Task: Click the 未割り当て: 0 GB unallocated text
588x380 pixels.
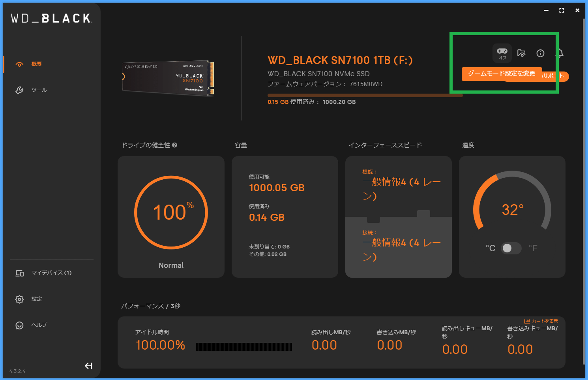Action: [269, 246]
